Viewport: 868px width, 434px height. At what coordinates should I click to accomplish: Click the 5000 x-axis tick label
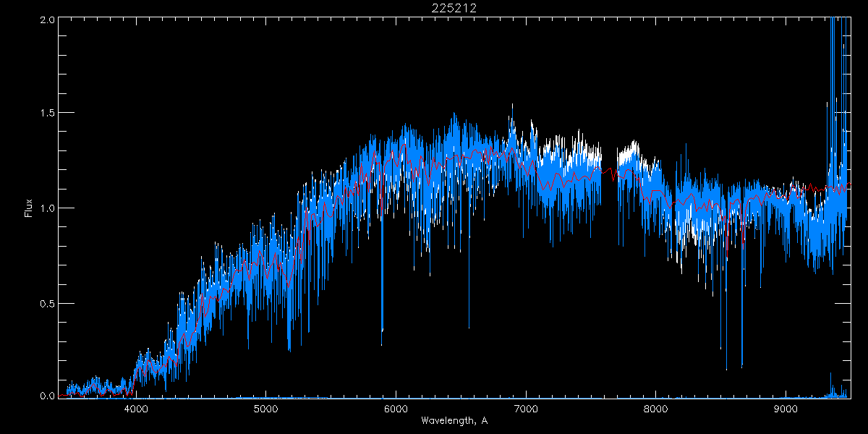[x=265, y=409]
